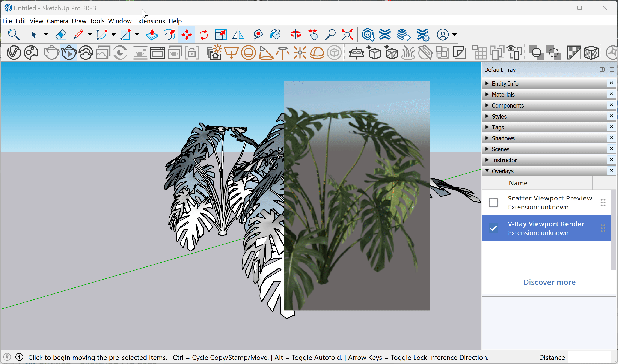Add a V-Ray omni light
618x364 pixels.
pos(300,53)
